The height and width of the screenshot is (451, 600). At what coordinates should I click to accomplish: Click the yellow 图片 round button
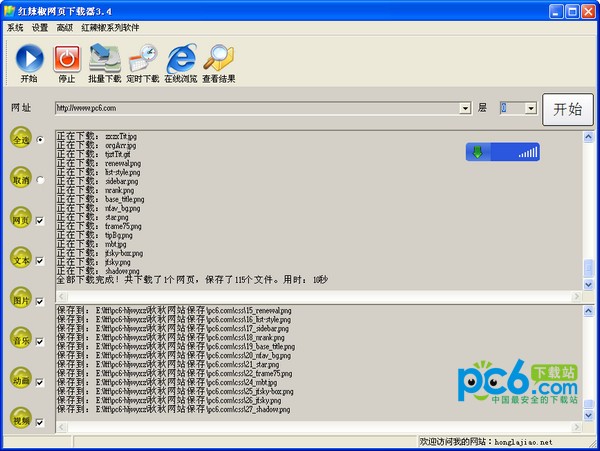pyautogui.click(x=21, y=299)
